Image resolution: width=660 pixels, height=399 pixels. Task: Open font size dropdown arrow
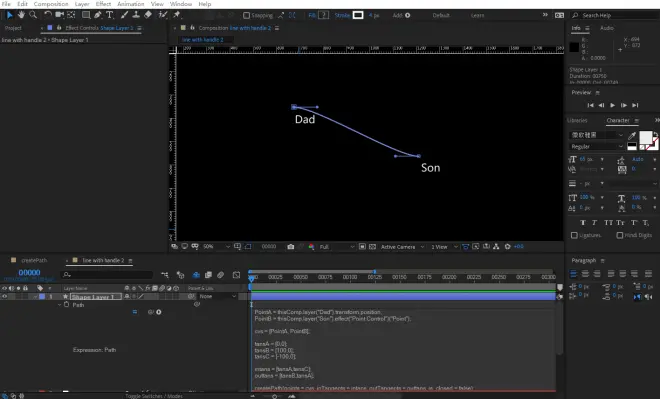(x=602, y=159)
